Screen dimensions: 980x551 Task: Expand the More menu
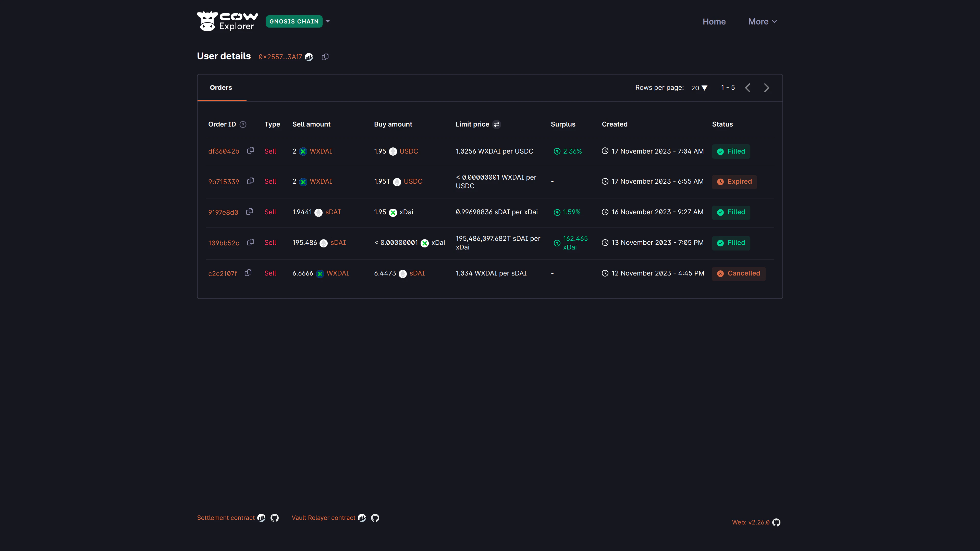762,21
